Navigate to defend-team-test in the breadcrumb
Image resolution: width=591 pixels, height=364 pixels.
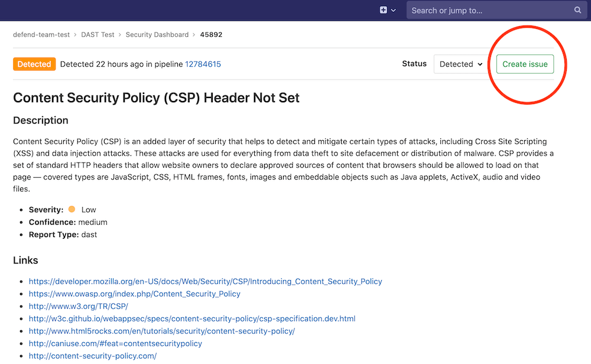pos(41,34)
